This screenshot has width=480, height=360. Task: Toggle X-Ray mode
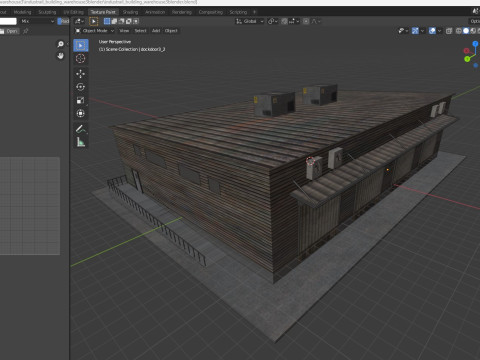(449, 31)
